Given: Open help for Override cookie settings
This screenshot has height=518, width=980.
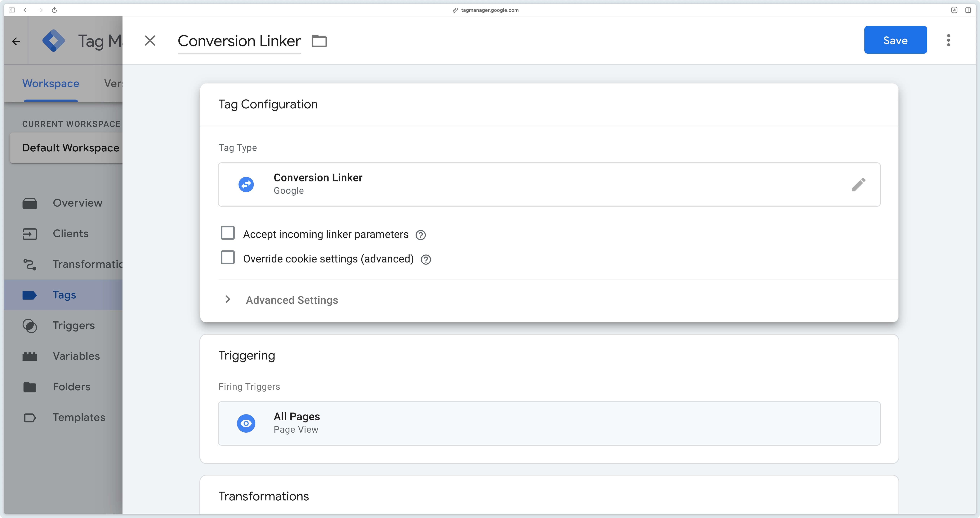Looking at the screenshot, I should coord(426,260).
